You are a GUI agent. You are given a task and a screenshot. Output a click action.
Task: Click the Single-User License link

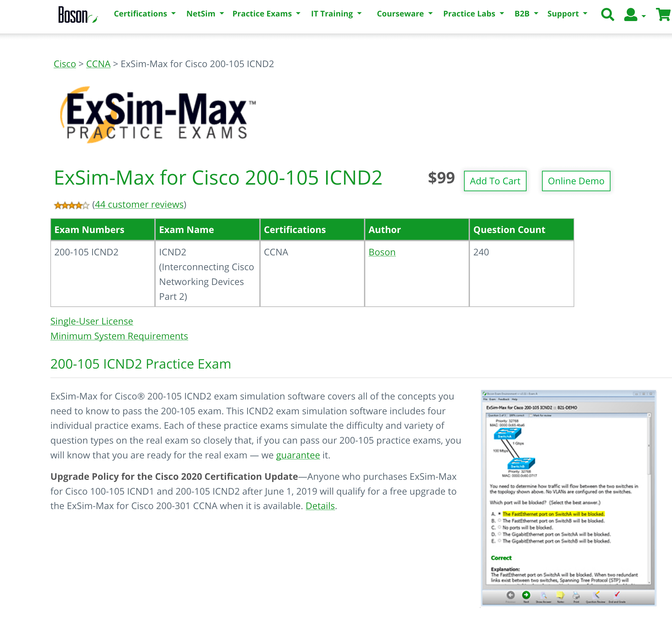pos(92,321)
